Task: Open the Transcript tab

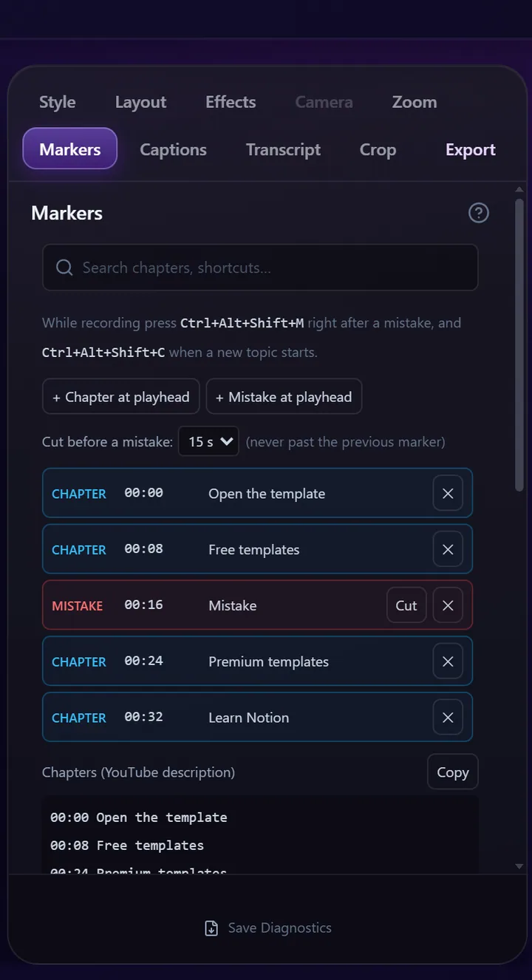Action: click(283, 149)
